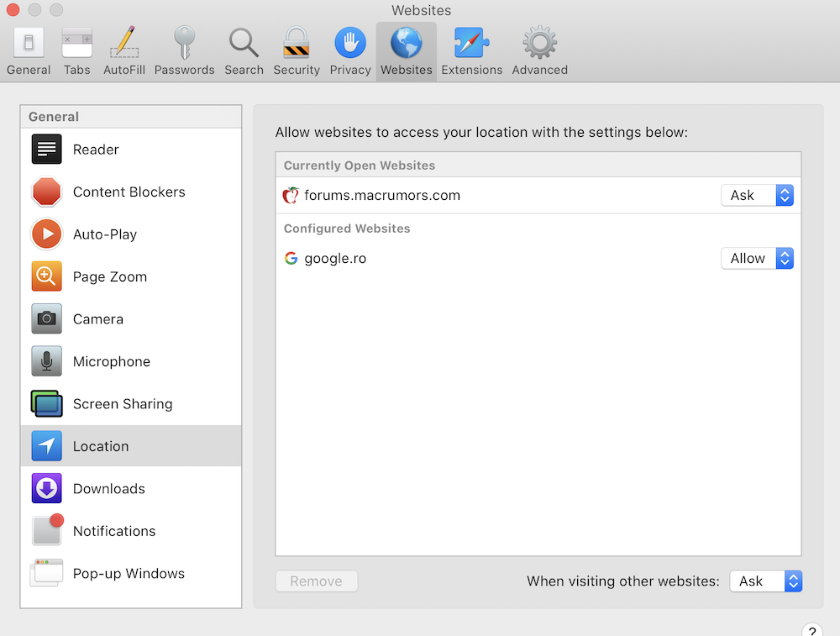Select the Pop-up Windows icon
This screenshot has height=636, width=840.
46,573
